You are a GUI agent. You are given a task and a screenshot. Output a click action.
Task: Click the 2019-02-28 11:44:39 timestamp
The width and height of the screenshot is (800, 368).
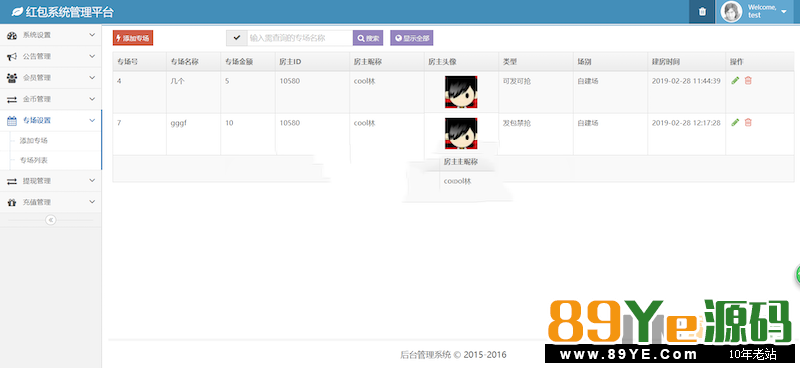click(686, 81)
